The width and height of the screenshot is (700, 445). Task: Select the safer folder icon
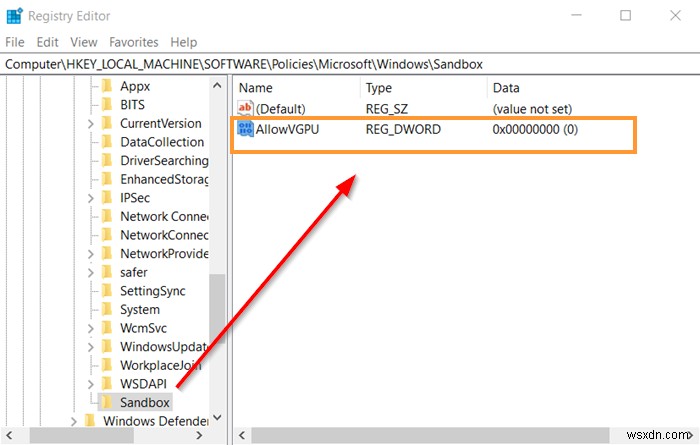pos(107,272)
